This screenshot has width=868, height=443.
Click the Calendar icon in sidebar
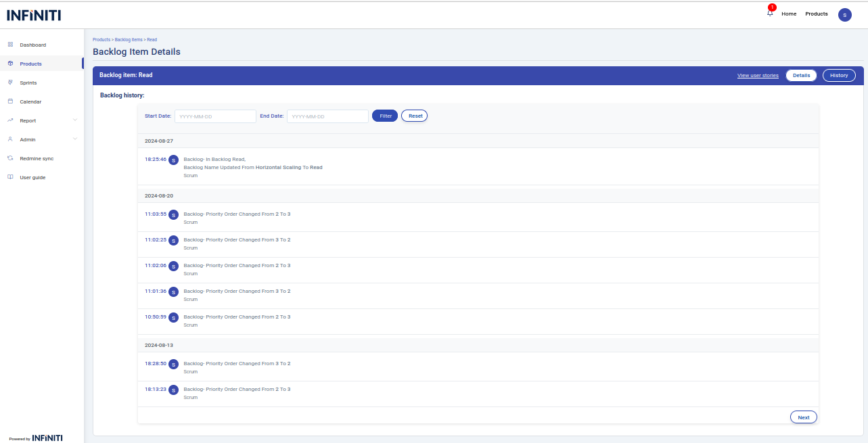[10, 101]
